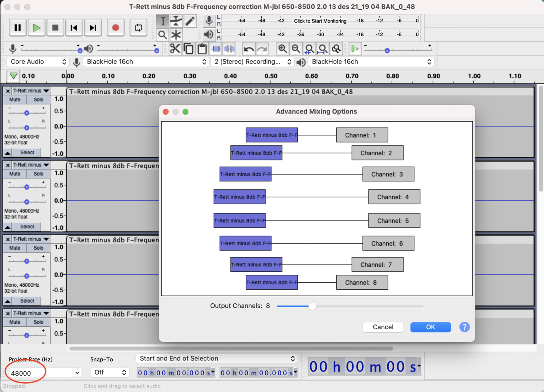Viewport: 544px width, 392px height.
Task: Mute the third T-Rett minus track
Action: [15, 248]
